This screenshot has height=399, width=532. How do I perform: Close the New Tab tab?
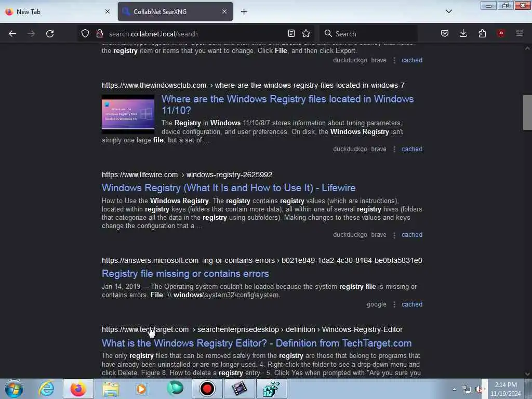tap(108, 11)
